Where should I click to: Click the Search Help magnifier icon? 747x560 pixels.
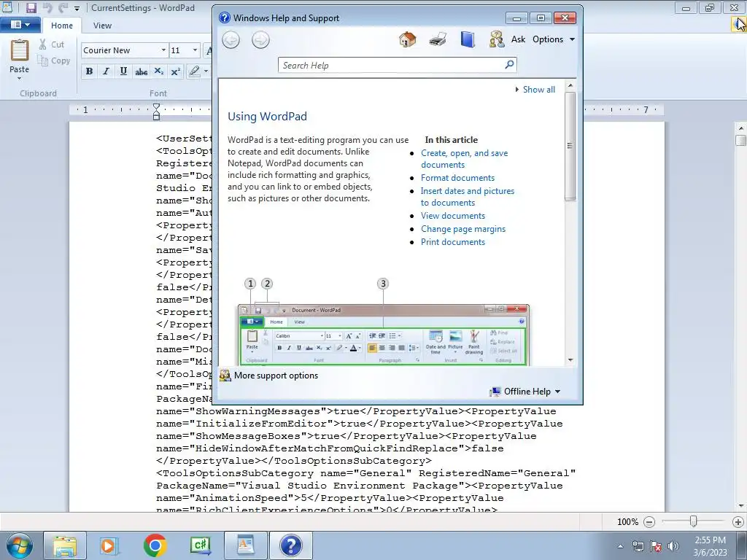(509, 65)
